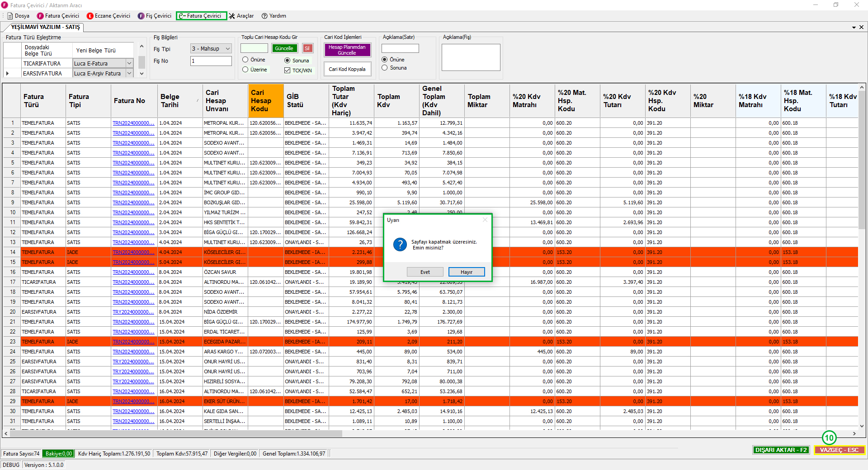Click the green Bakiye:0,00 status label
The width and height of the screenshot is (868, 470).
click(x=58, y=454)
